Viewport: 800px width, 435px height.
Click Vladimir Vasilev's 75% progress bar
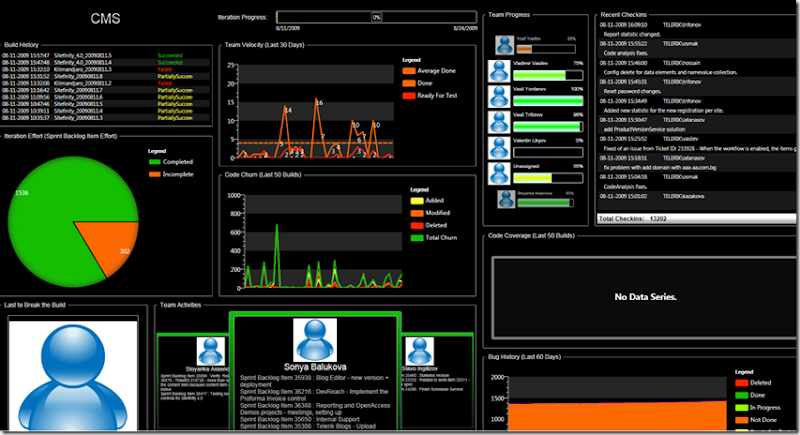pos(547,75)
